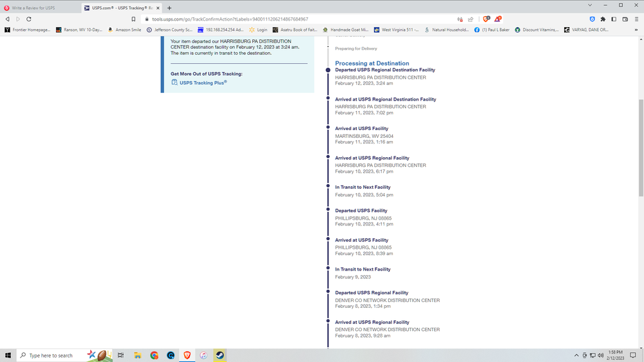The width and height of the screenshot is (644, 362).
Task: Expand the tab search chevron in title bar
Action: [x=591, y=5]
